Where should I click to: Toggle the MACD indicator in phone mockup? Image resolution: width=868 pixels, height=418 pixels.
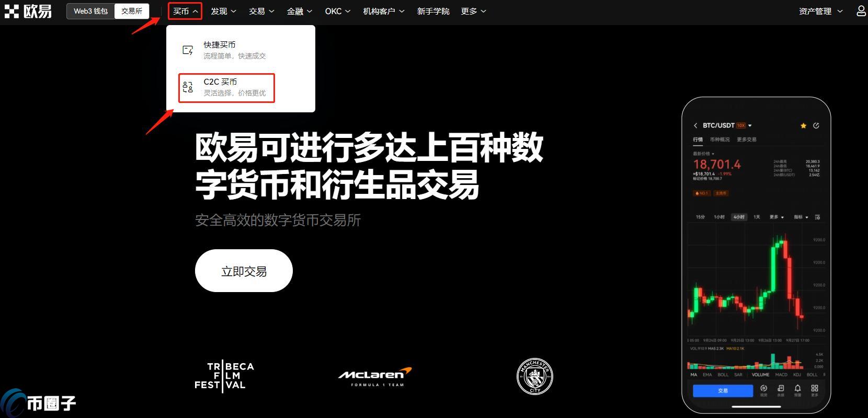[x=781, y=375]
